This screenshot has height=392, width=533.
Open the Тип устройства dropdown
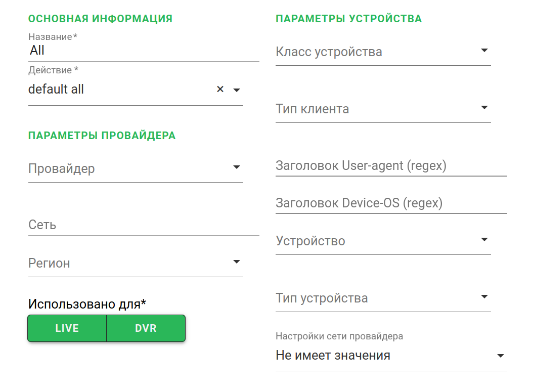coord(484,297)
